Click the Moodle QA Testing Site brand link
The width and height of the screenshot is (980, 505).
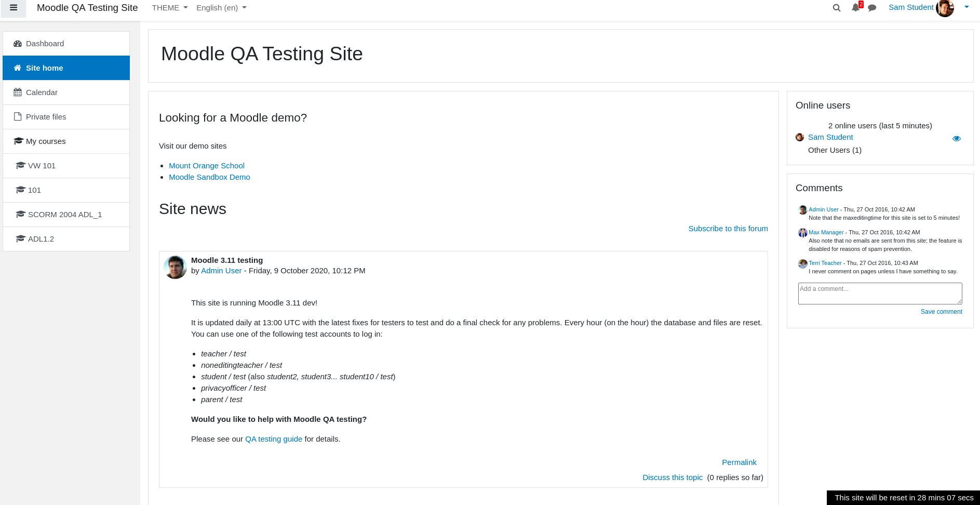pyautogui.click(x=87, y=8)
